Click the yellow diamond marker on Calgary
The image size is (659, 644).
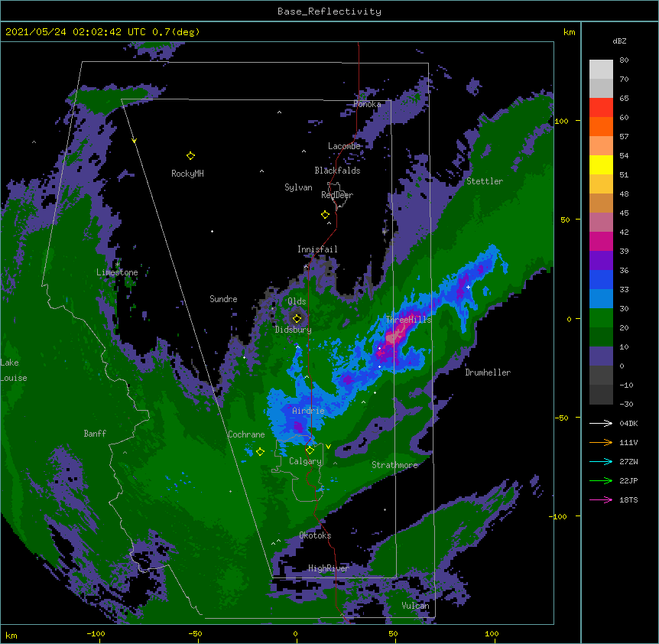click(310, 450)
